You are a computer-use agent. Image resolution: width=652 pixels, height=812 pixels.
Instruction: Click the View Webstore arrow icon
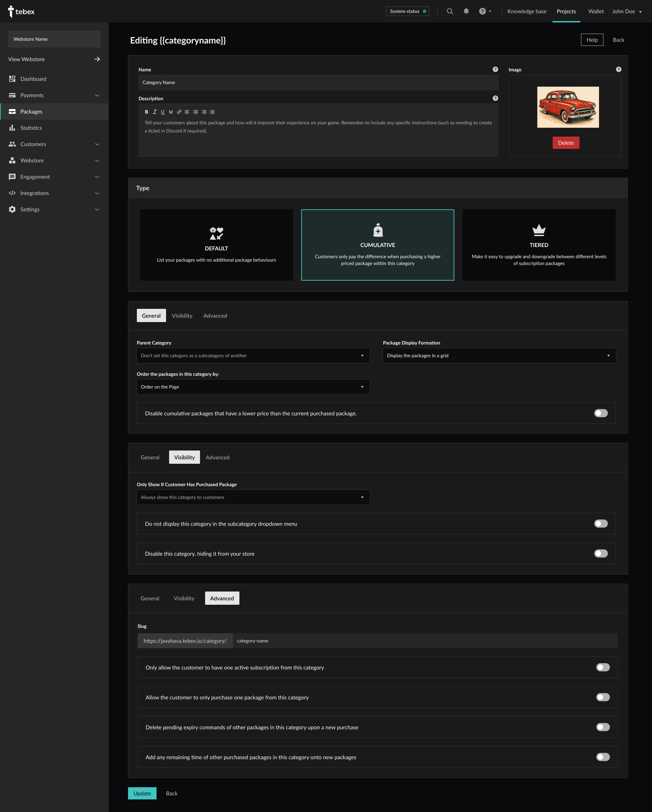tap(97, 59)
